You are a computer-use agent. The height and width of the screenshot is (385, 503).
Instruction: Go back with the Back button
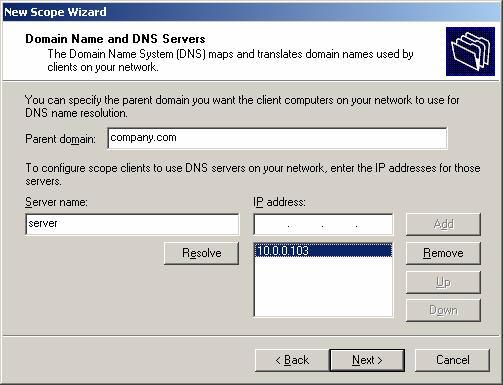tap(292, 360)
